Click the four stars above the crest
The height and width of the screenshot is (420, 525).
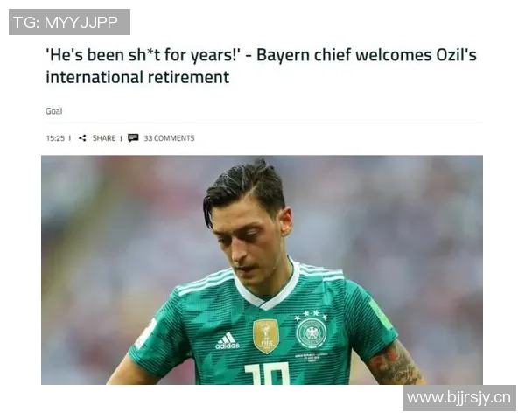coord(311,315)
